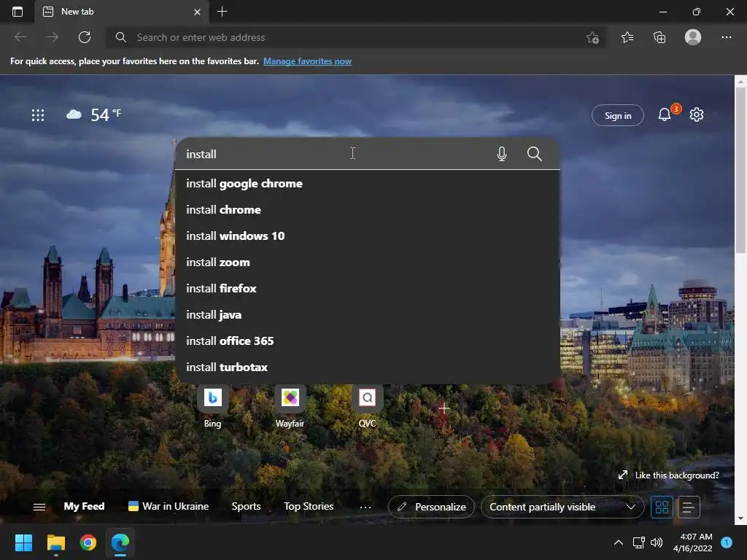The image size is (747, 560).
Task: Open the Windows Start menu
Action: pyautogui.click(x=23, y=542)
